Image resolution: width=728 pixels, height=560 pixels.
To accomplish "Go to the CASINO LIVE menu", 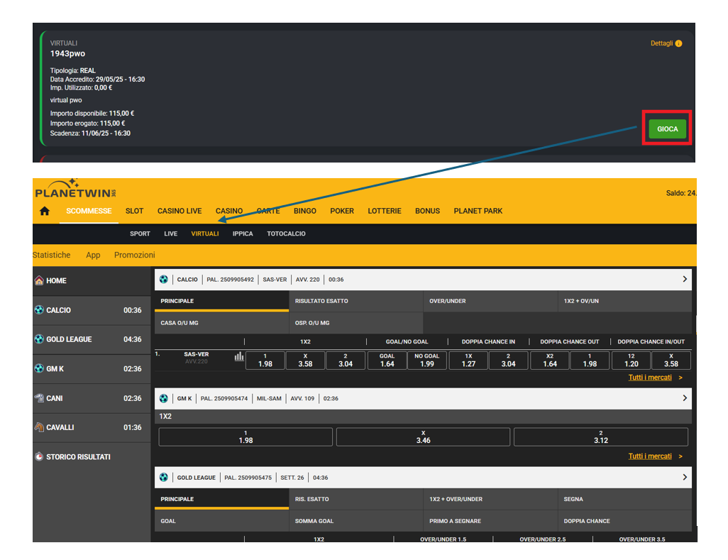I will click(180, 211).
